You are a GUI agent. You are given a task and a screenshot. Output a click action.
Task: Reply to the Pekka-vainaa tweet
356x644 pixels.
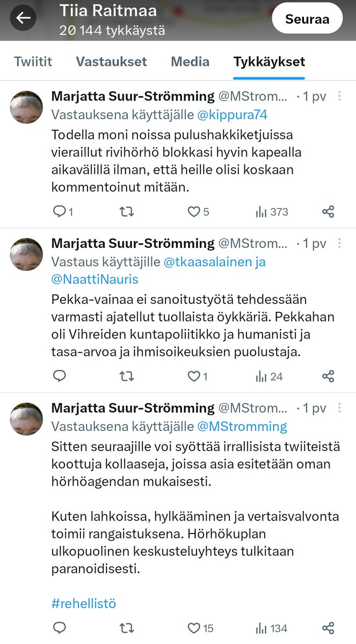tap(60, 377)
